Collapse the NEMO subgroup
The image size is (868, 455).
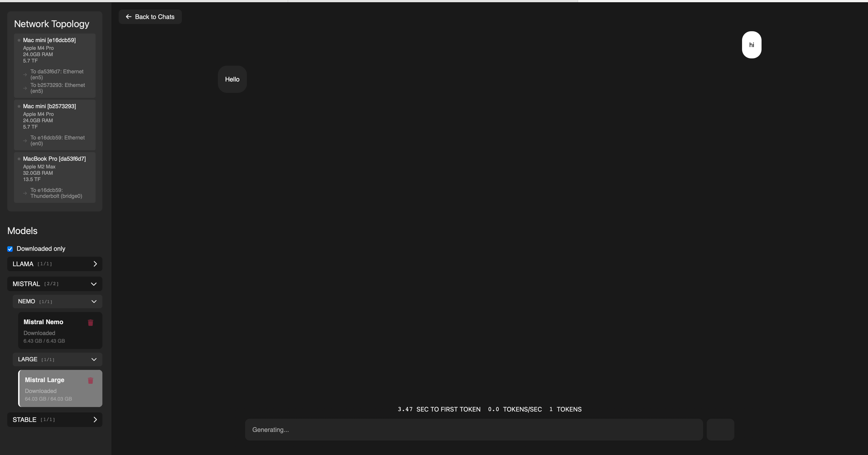click(94, 302)
